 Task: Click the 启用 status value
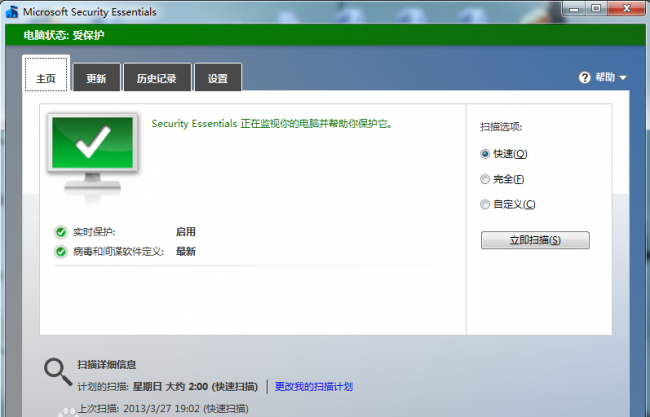[186, 232]
